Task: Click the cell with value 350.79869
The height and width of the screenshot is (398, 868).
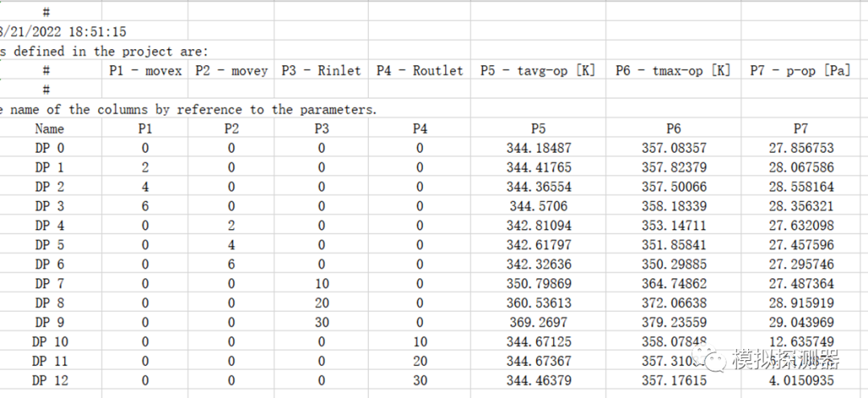Action: 538,283
